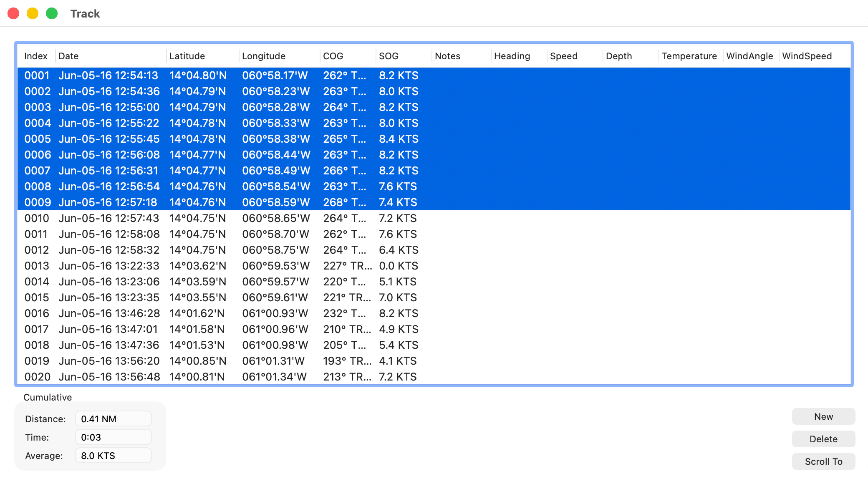Select track row 0018 at 13:47:36

(434, 345)
